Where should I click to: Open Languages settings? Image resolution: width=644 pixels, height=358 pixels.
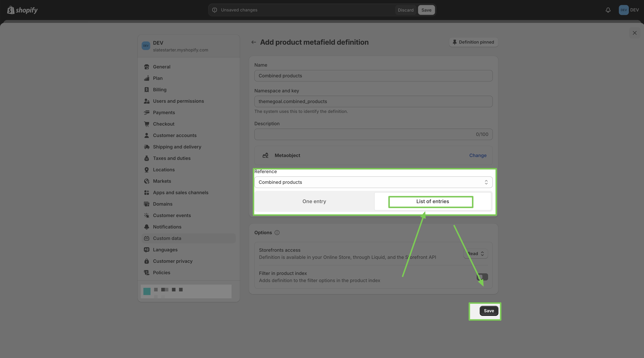point(189,250)
